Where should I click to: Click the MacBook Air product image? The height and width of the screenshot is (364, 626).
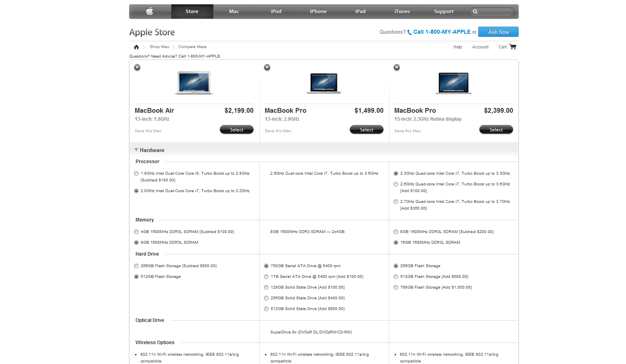[194, 83]
